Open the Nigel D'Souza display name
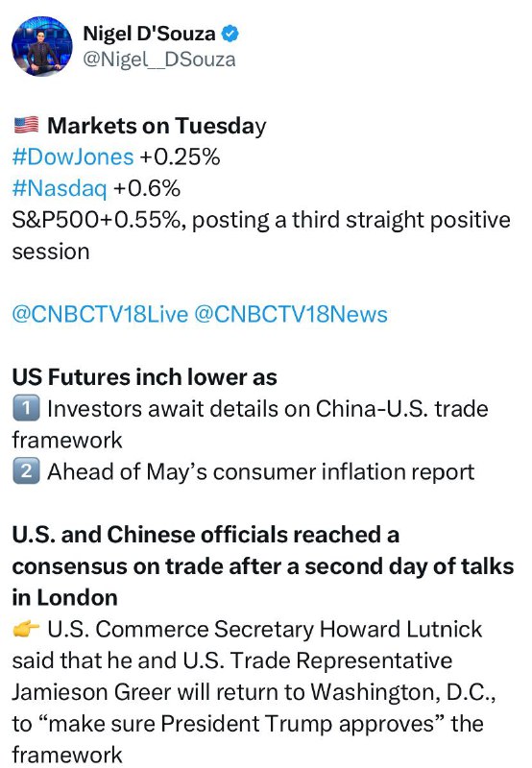The width and height of the screenshot is (532, 768). coord(149,34)
